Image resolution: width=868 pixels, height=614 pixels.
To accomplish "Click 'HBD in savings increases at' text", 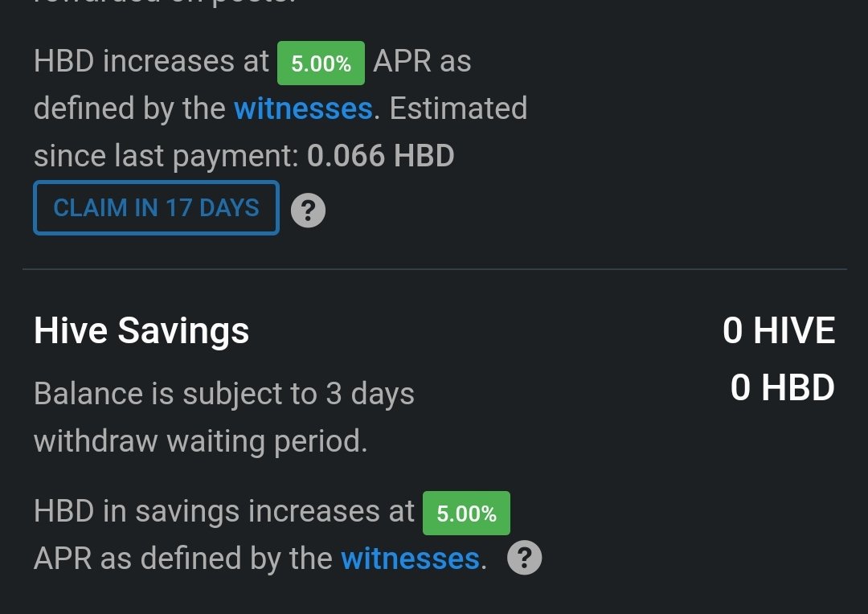I will (x=224, y=510).
